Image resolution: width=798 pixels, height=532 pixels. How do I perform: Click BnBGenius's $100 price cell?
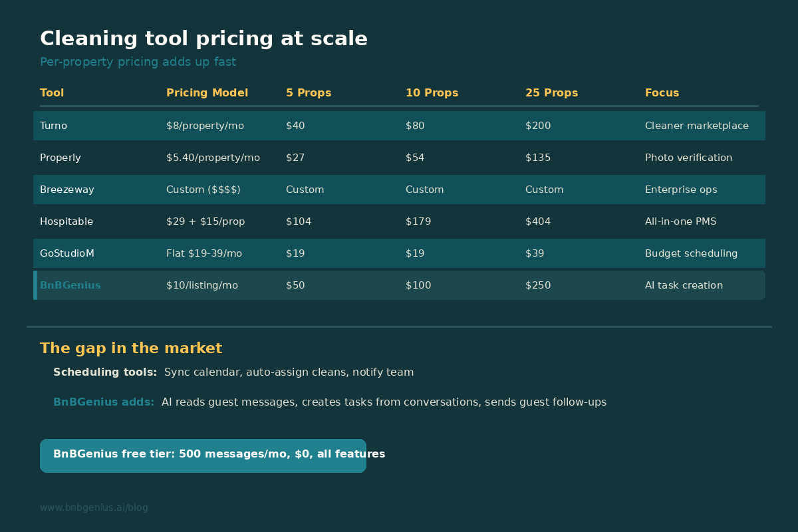[x=418, y=285]
